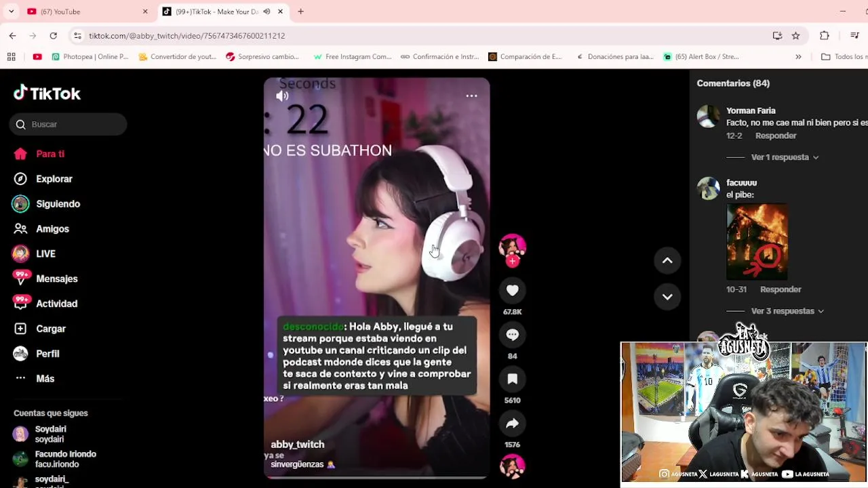868x488 pixels.
Task: Click facuuuu's profile avatar
Action: (x=708, y=188)
